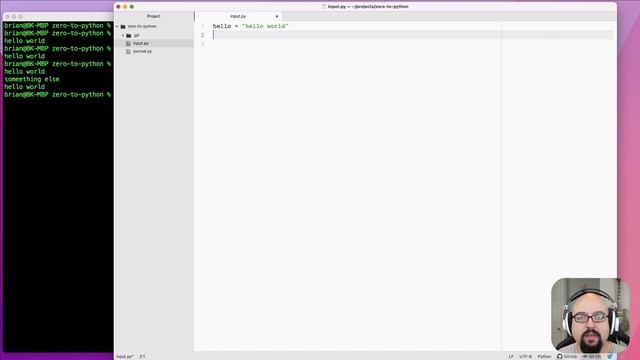This screenshot has width=640, height=360.
Task: Collapse the zero-to-python root folder arrow
Action: pyautogui.click(x=118, y=27)
